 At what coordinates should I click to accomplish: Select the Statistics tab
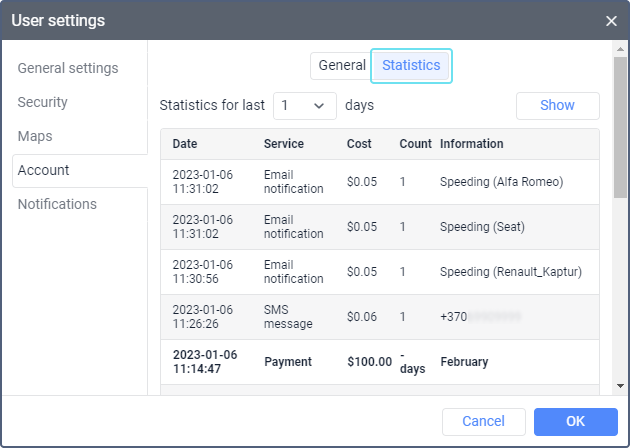point(411,65)
